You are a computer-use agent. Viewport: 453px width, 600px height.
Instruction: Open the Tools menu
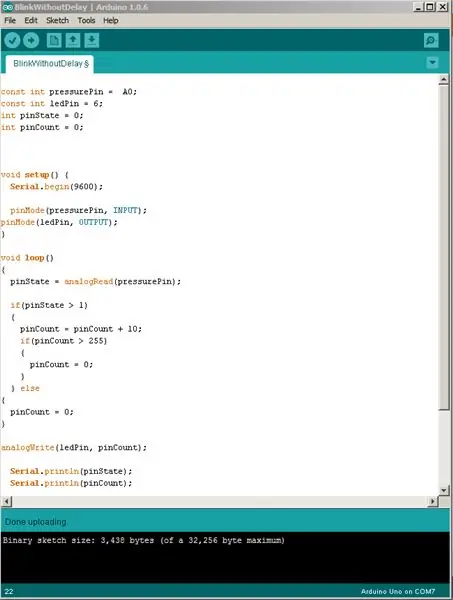coord(86,21)
